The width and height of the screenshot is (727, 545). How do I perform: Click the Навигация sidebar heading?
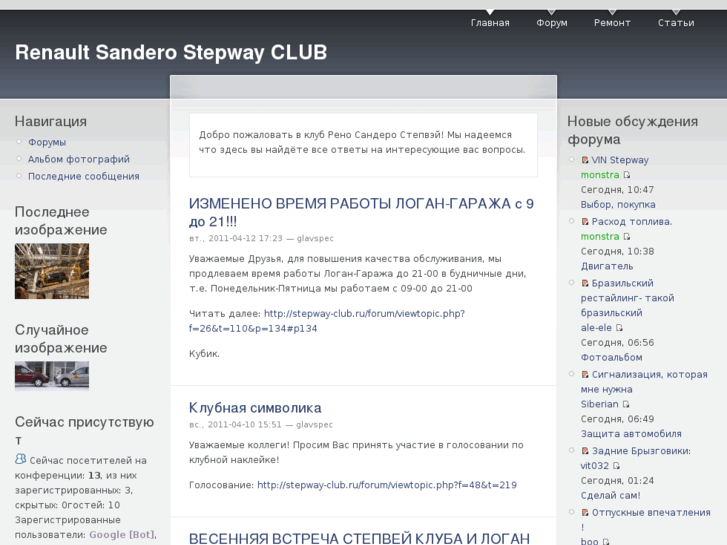coord(51,121)
